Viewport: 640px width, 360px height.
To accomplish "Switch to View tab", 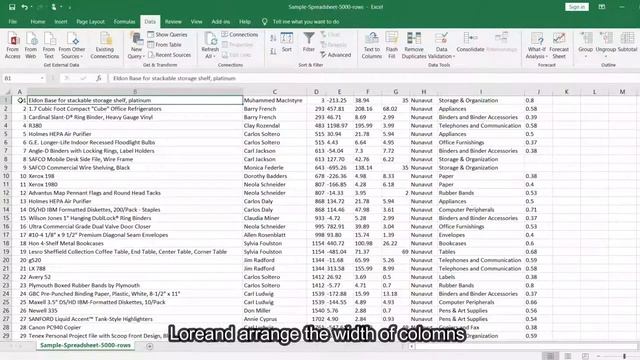I will [x=196, y=22].
